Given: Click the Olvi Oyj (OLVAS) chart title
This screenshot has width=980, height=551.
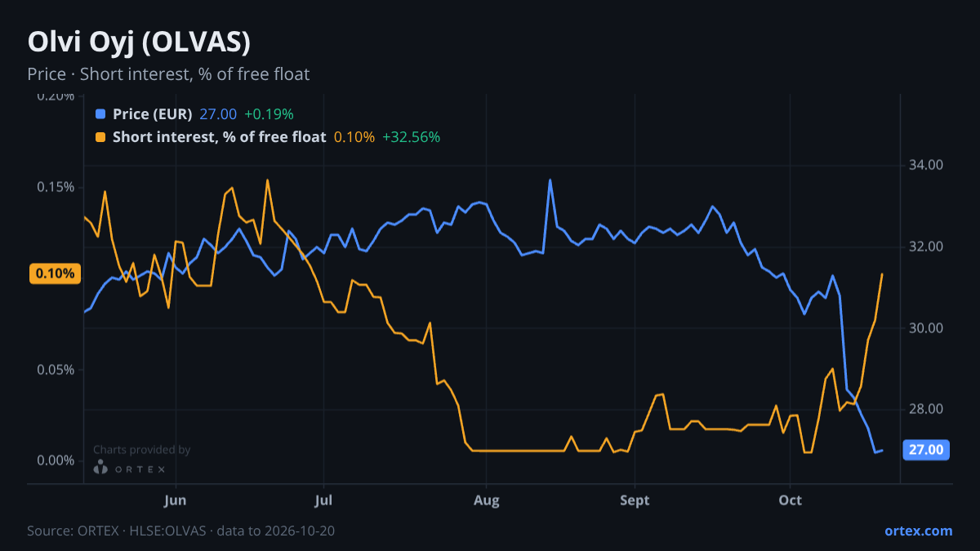Looking at the screenshot, I should 139,42.
